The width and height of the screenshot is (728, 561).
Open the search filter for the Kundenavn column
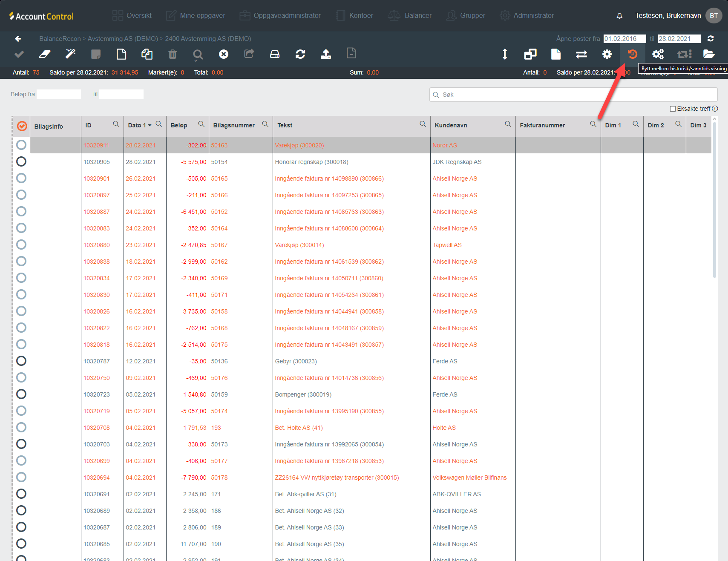click(508, 124)
